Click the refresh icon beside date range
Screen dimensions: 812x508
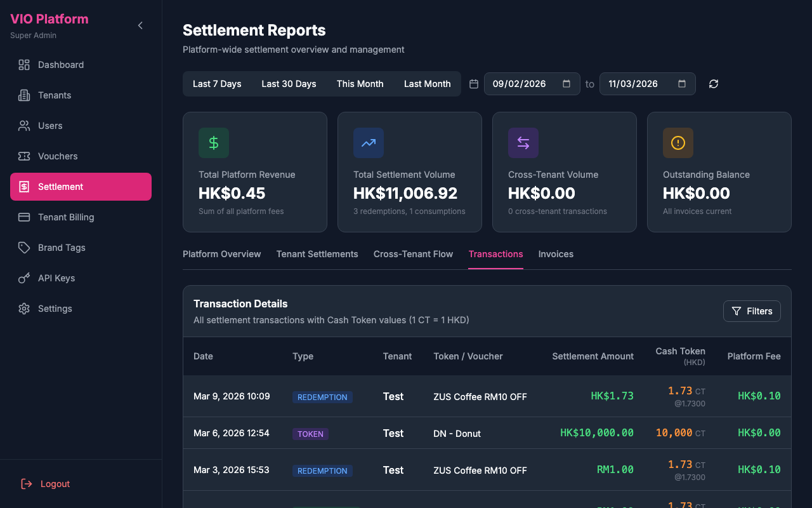coord(714,84)
